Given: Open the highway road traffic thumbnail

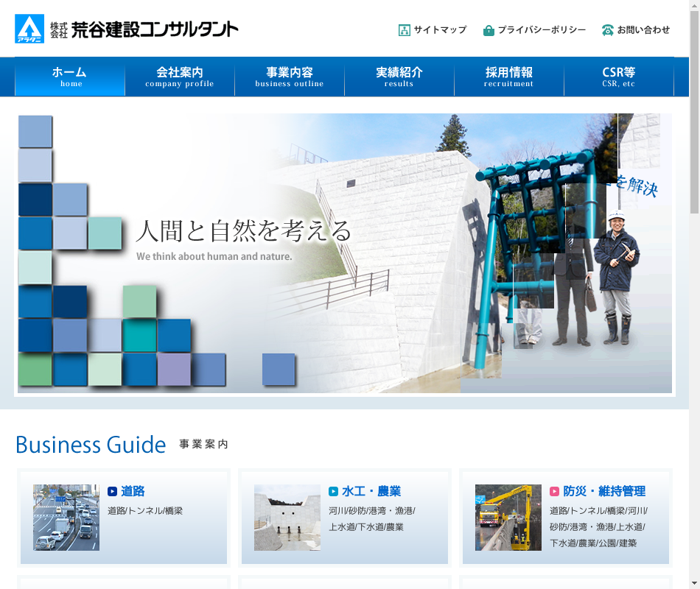Looking at the screenshot, I should pyautogui.click(x=66, y=518).
